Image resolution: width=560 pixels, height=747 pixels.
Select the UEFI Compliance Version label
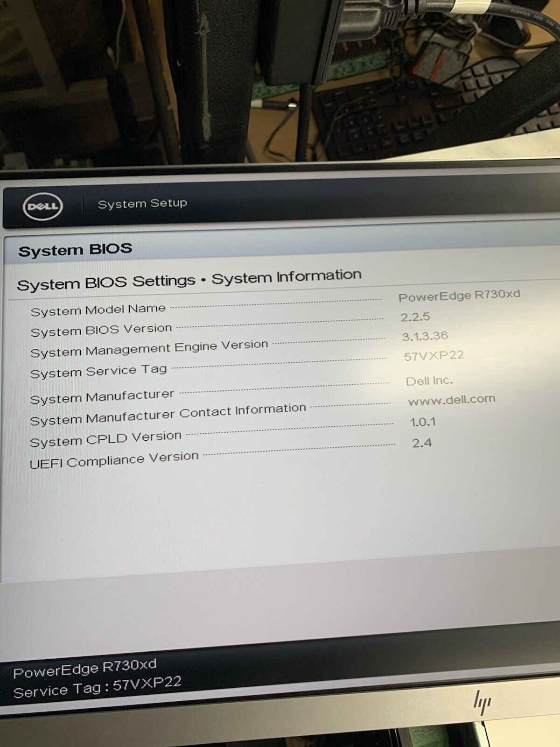(114, 460)
